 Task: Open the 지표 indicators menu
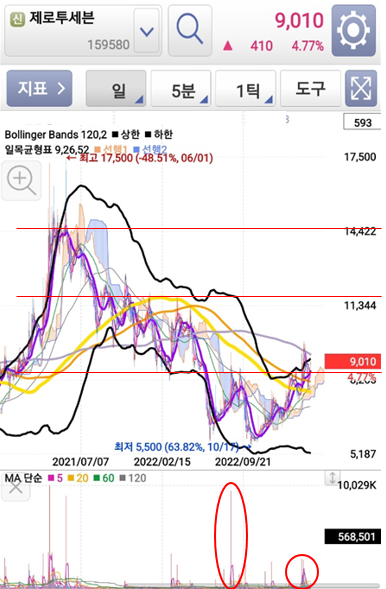tap(39, 89)
